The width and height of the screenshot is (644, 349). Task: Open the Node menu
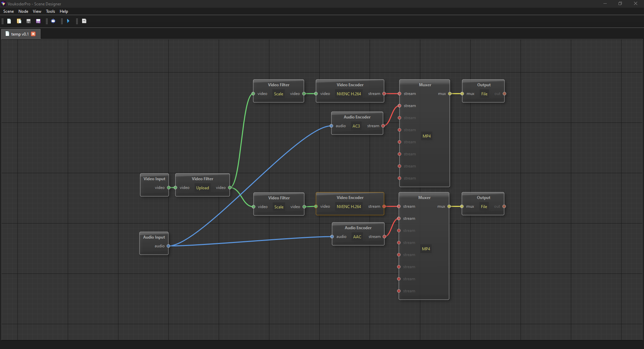(23, 11)
